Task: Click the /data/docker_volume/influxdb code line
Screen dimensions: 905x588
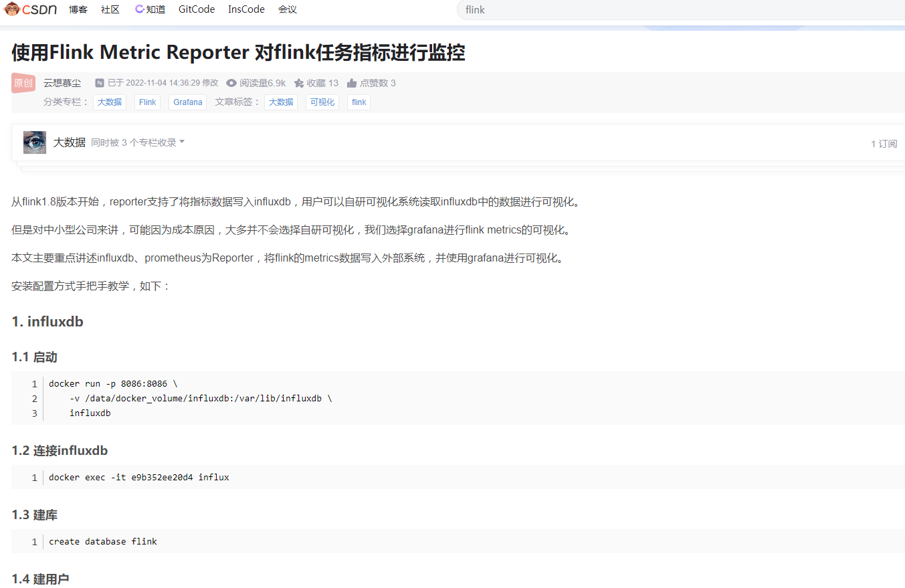Action: click(201, 399)
